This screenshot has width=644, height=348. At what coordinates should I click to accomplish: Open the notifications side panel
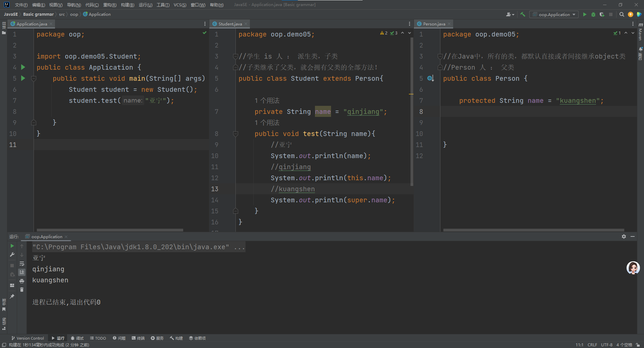640,54
